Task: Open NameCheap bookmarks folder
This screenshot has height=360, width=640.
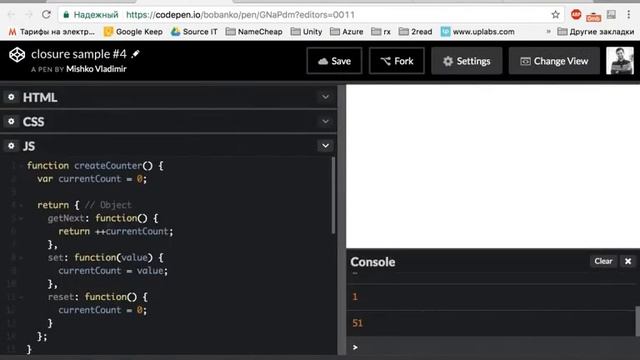Action: [254, 31]
